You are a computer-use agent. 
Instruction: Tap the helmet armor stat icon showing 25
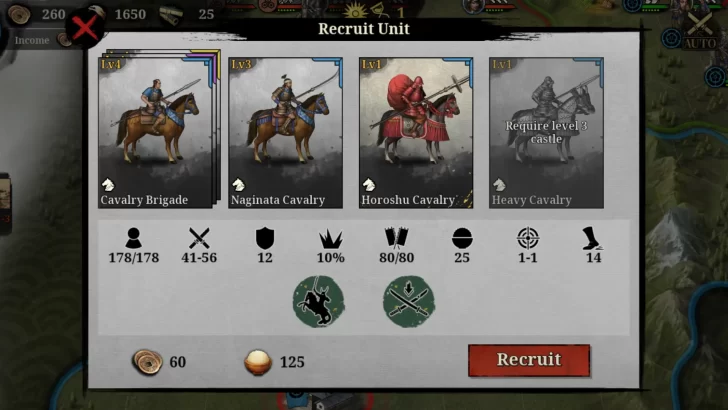point(462,239)
